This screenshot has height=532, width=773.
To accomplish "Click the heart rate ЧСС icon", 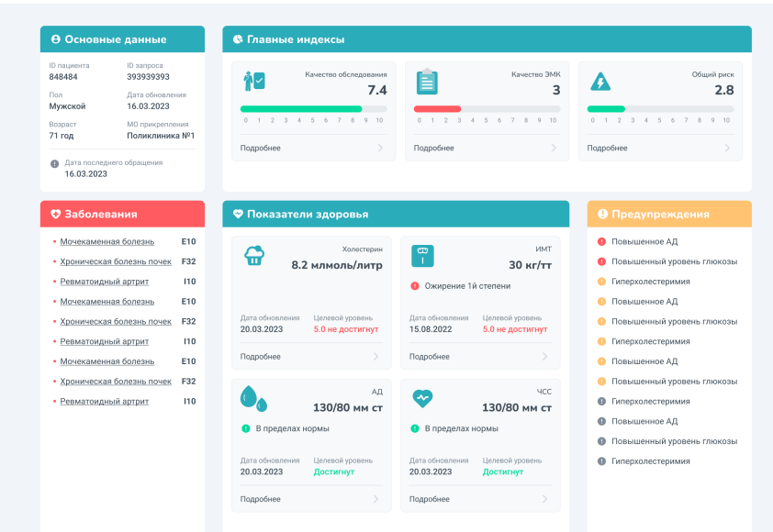I will 422,398.
